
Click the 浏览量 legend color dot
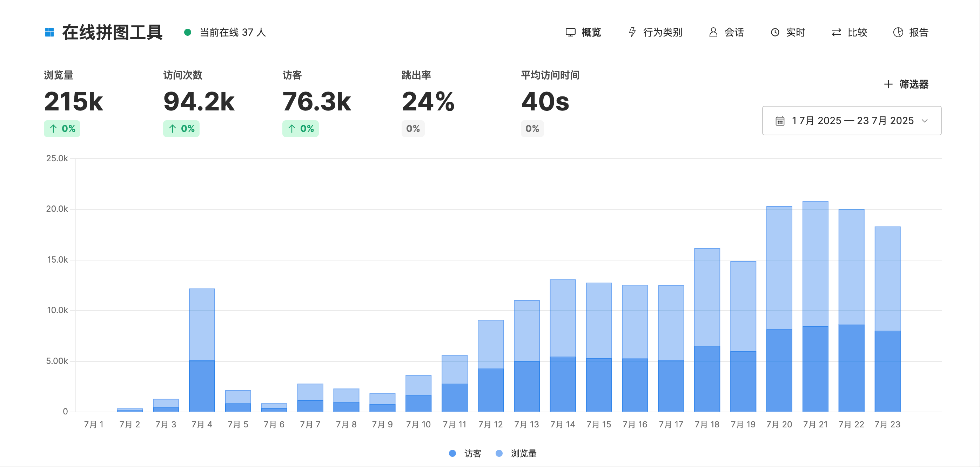499,453
